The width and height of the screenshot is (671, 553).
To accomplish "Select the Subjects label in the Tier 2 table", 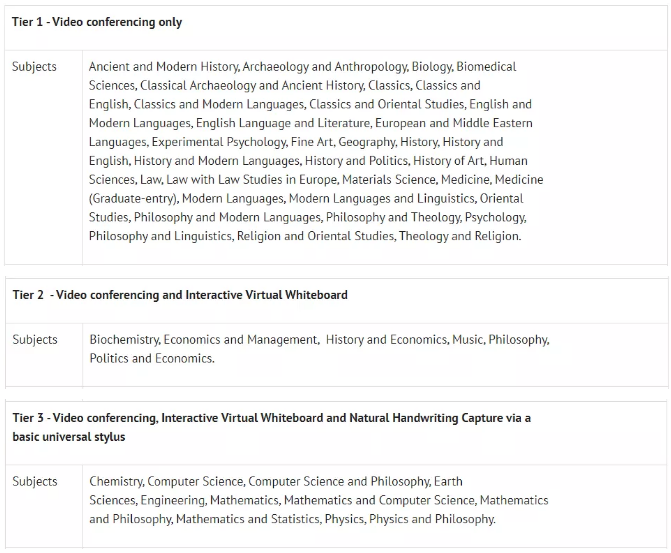I will click(x=35, y=340).
